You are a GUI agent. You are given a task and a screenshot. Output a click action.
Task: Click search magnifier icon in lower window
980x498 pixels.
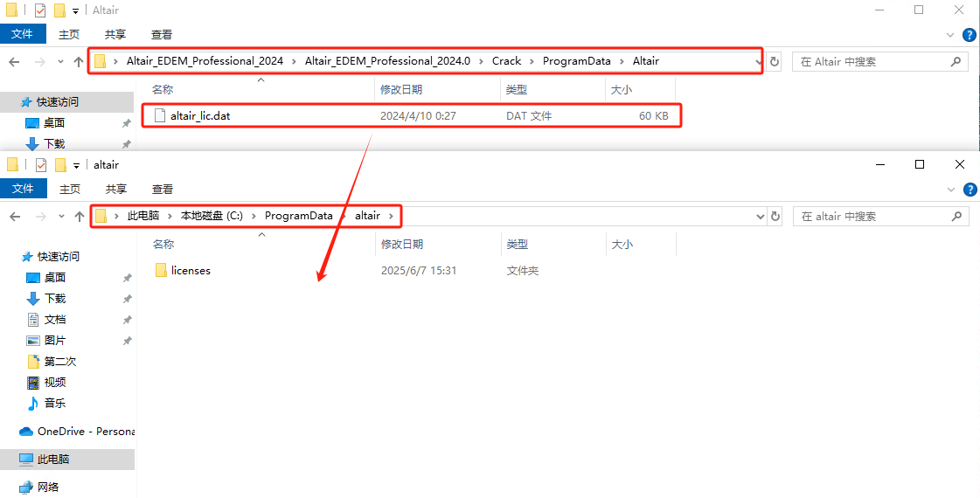click(x=956, y=216)
